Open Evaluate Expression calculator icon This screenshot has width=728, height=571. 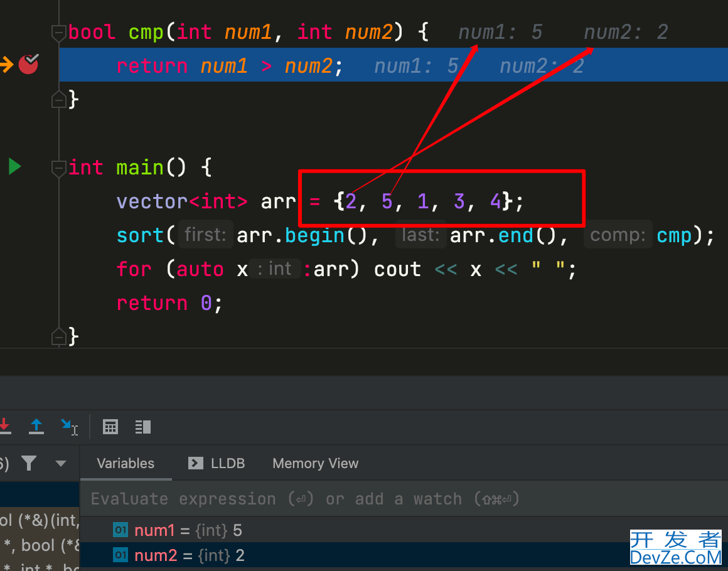point(110,427)
